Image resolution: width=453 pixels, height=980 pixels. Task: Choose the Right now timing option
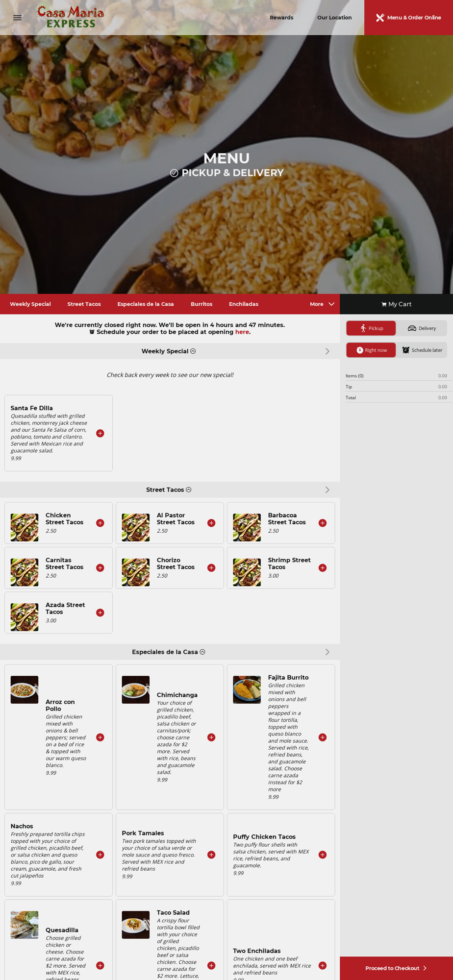pyautogui.click(x=371, y=350)
